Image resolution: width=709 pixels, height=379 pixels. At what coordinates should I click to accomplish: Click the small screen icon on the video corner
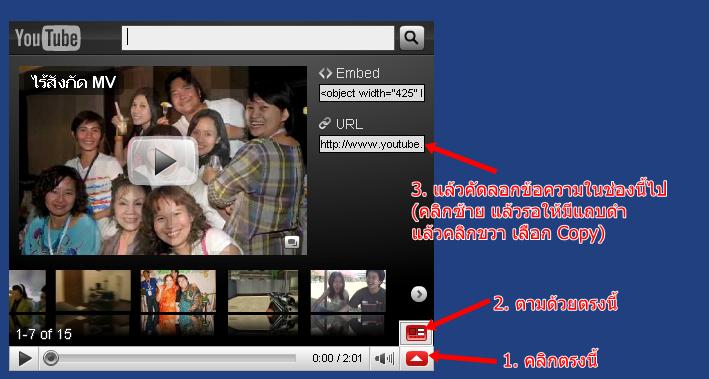(292, 242)
